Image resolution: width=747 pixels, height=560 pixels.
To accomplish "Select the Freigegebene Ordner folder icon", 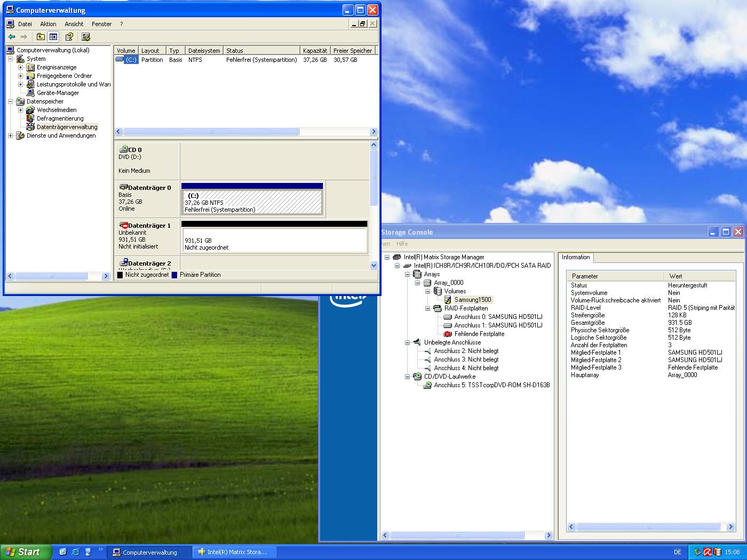I will pyautogui.click(x=30, y=76).
